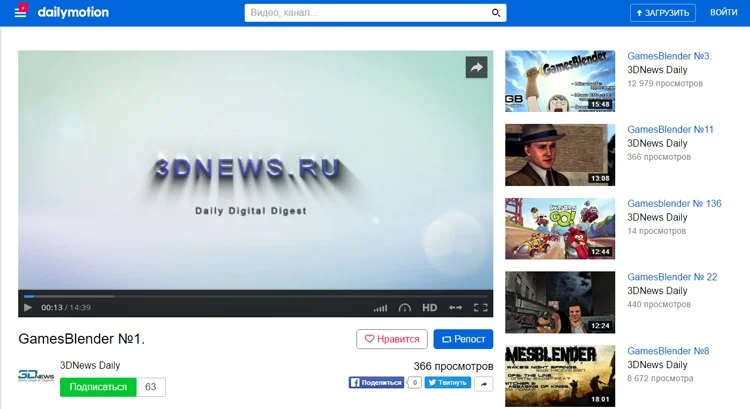Click the share arrow overlay on video
The width and height of the screenshot is (750, 409).
[476, 67]
